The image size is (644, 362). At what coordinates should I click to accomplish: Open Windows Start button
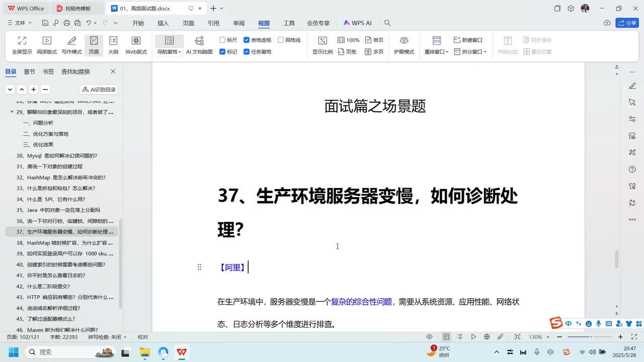[x=13, y=352]
